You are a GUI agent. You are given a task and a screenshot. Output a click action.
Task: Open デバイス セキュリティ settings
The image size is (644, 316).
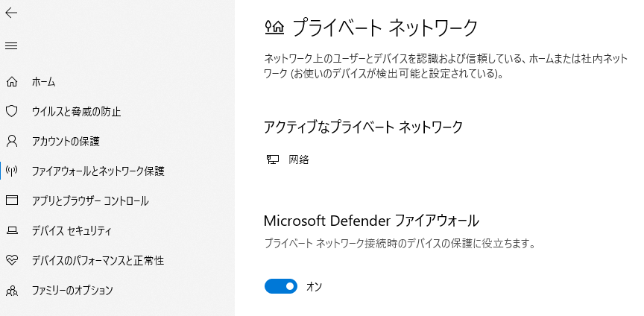click(72, 230)
